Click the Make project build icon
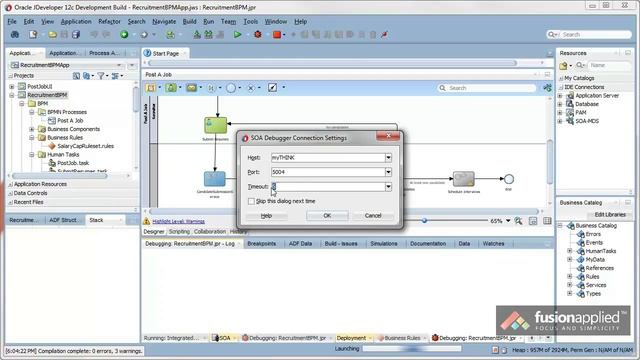Viewport: 640px width, 360px height. [x=197, y=35]
